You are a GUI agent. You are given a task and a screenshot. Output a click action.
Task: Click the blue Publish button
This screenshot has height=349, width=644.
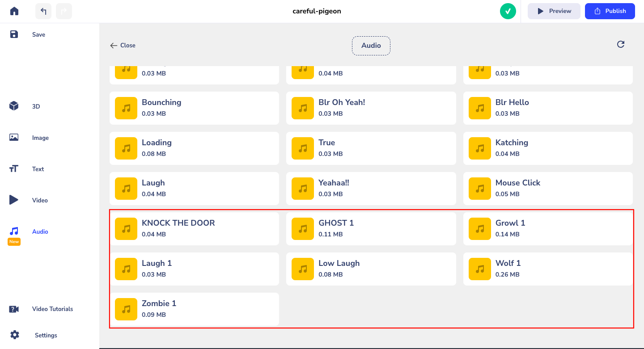point(610,11)
